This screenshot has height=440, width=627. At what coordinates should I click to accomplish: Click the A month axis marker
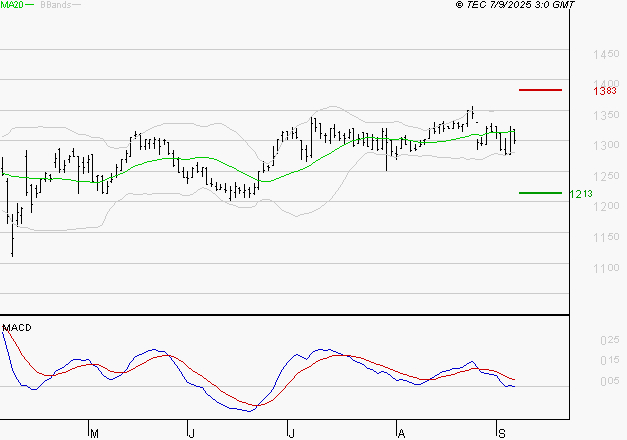(401, 433)
